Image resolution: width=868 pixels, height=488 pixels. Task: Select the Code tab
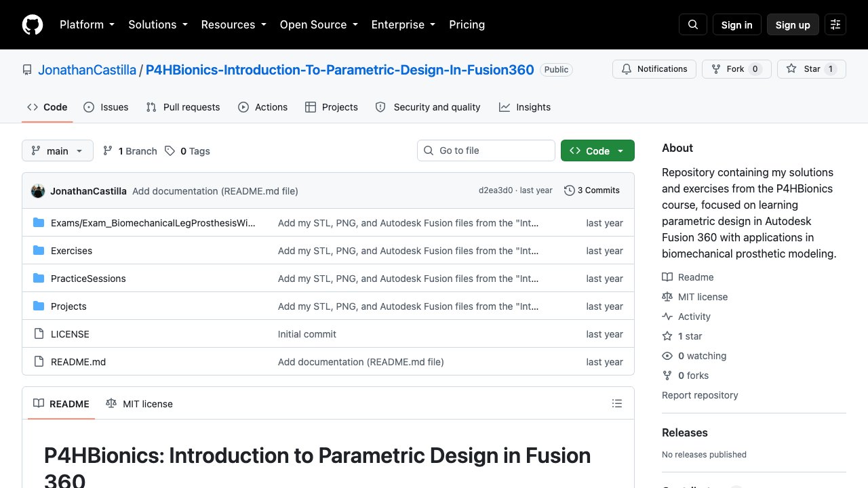tap(47, 107)
